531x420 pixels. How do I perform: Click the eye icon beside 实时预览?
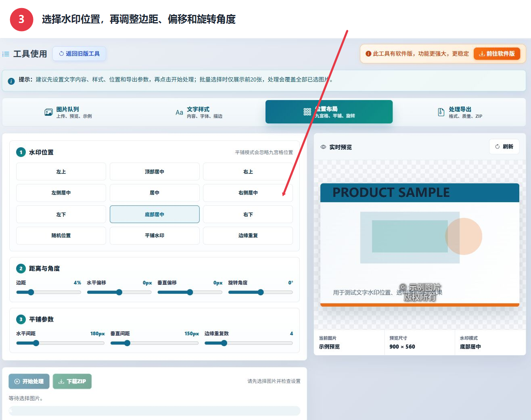323,147
